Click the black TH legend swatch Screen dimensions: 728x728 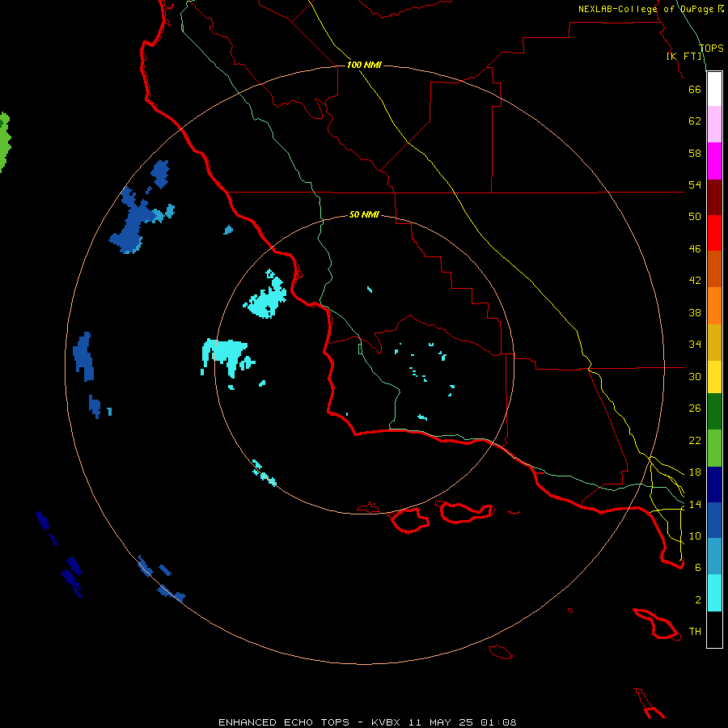(x=714, y=629)
